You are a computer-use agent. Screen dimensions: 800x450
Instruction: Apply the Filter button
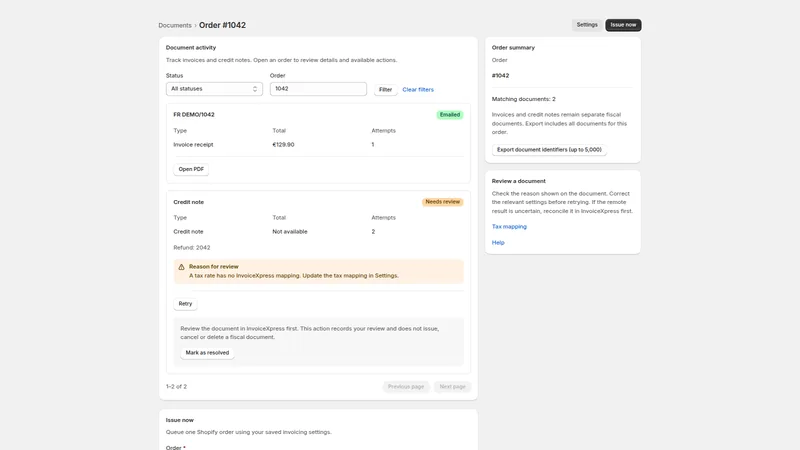tap(385, 89)
